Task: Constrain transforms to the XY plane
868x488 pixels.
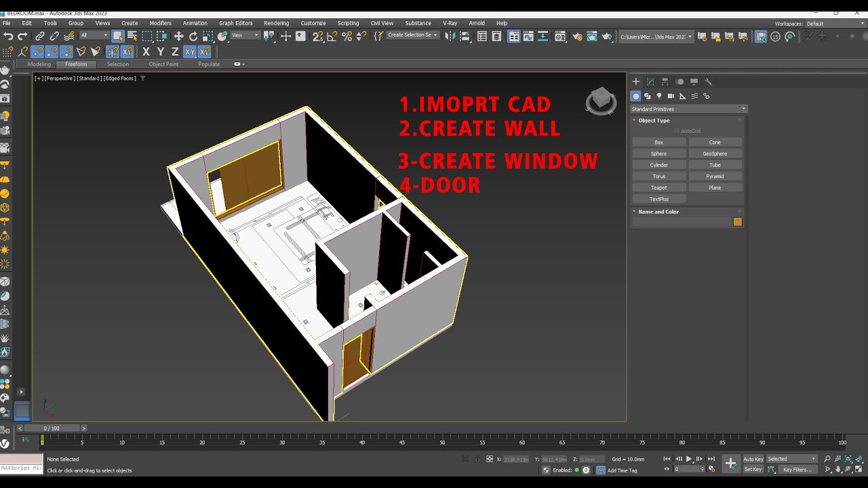Action: 190,52
